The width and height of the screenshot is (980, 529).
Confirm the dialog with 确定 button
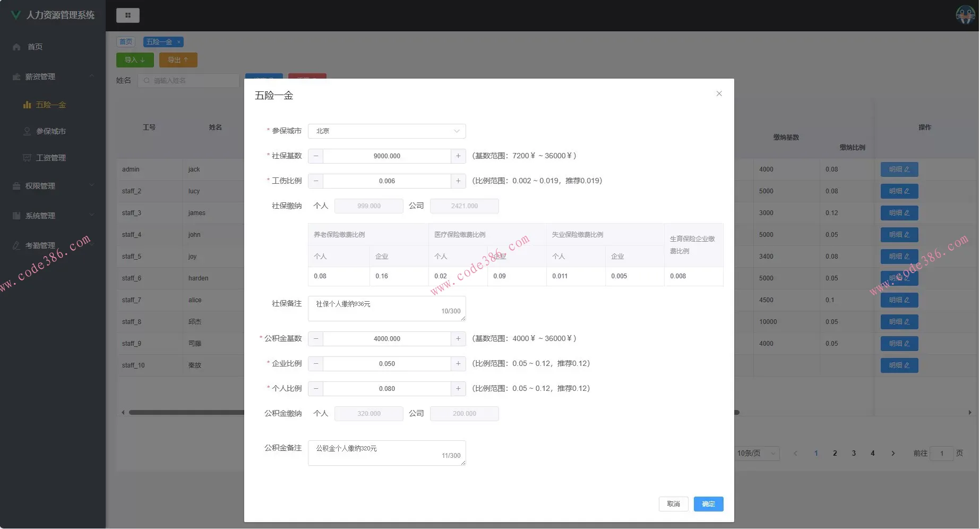[708, 504]
